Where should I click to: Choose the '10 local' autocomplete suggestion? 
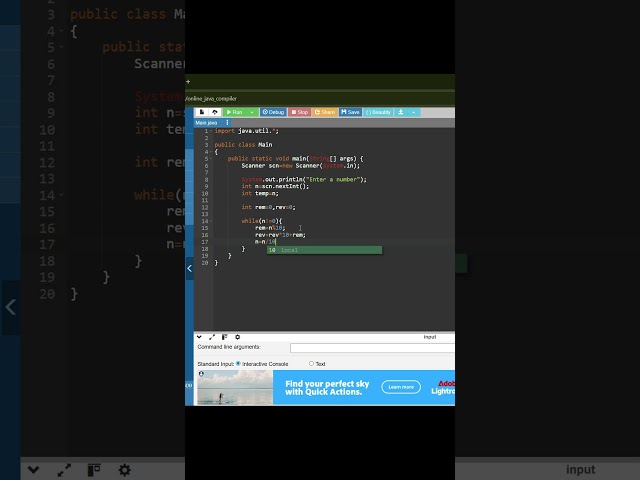324,250
